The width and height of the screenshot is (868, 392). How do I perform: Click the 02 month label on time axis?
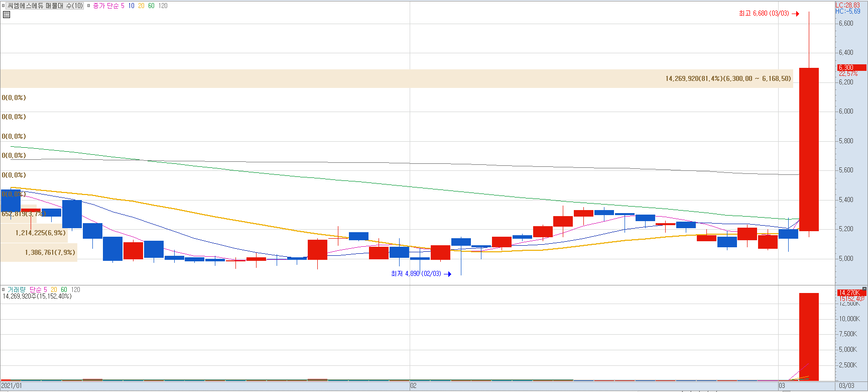tap(413, 386)
